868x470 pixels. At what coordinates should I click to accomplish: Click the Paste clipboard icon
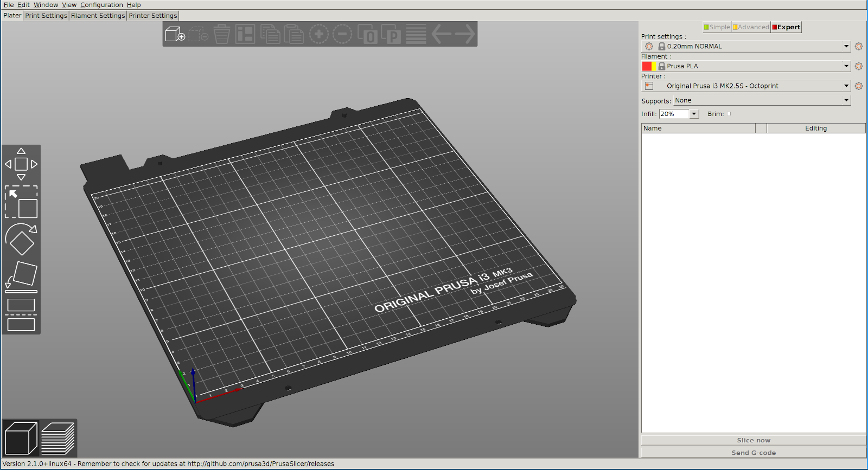click(293, 34)
